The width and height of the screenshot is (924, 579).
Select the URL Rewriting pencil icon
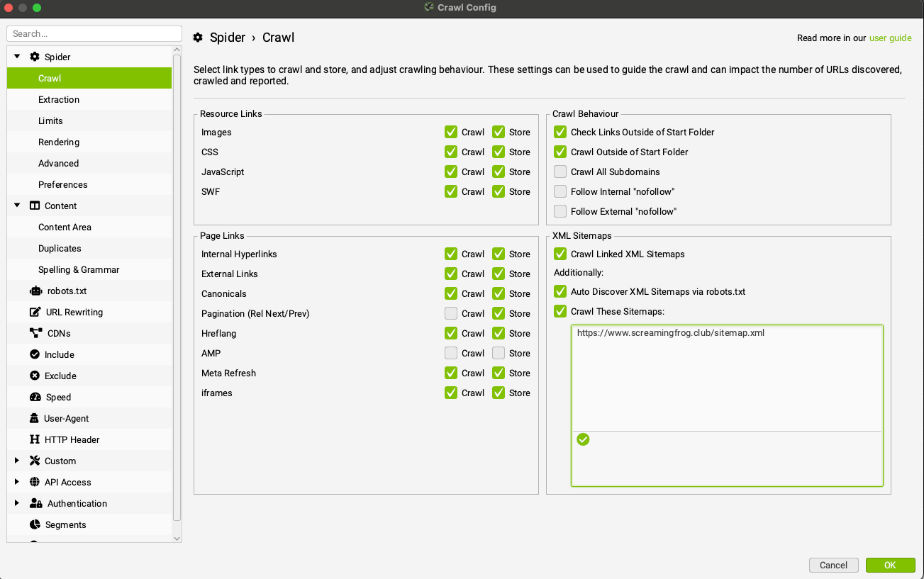35,312
